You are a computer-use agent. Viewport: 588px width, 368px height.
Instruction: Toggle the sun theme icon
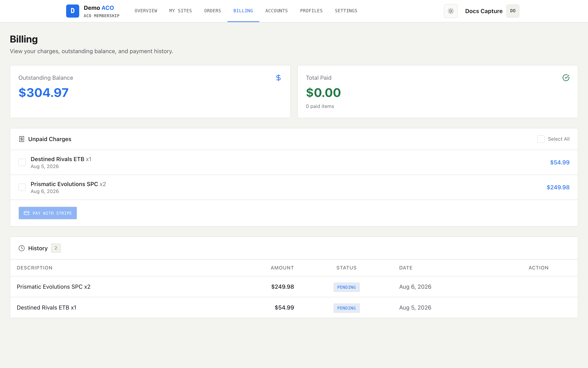click(451, 11)
